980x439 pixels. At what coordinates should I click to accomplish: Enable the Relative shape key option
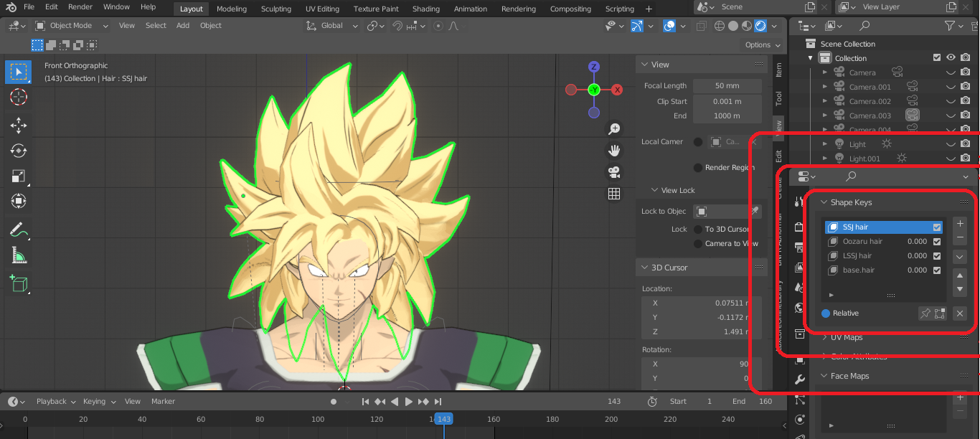826,313
